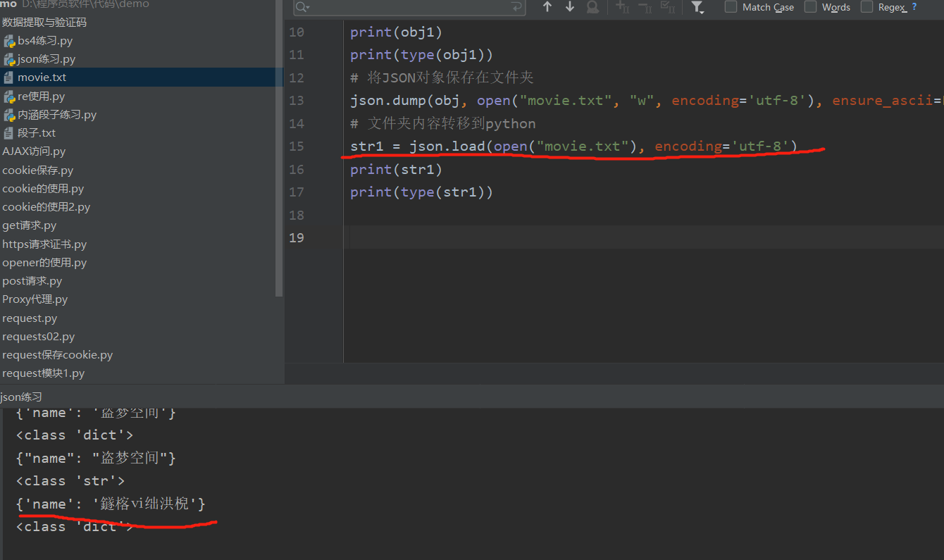Click the newline icon in search field
This screenshot has width=944, height=560.
(518, 7)
